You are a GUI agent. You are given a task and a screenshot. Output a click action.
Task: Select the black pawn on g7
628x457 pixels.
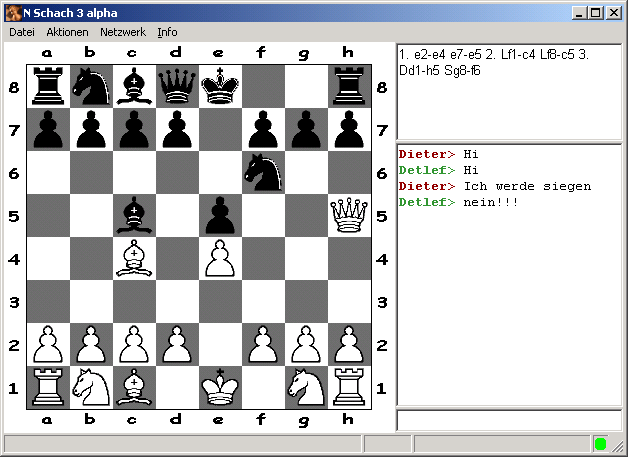[x=306, y=130]
